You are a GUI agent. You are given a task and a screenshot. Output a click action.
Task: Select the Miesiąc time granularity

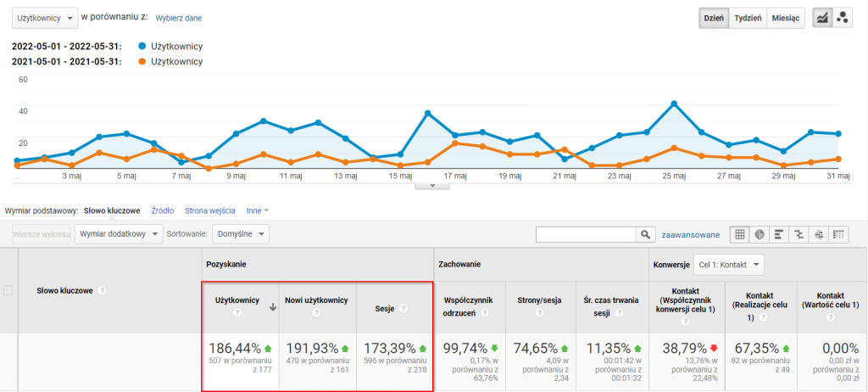(785, 18)
